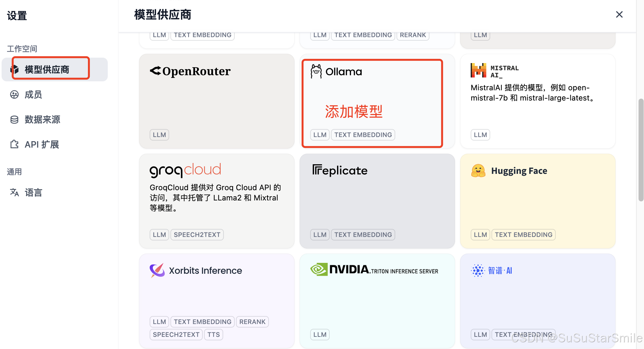Click the cube icon beside 模型供应商
644x349 pixels.
(14, 69)
